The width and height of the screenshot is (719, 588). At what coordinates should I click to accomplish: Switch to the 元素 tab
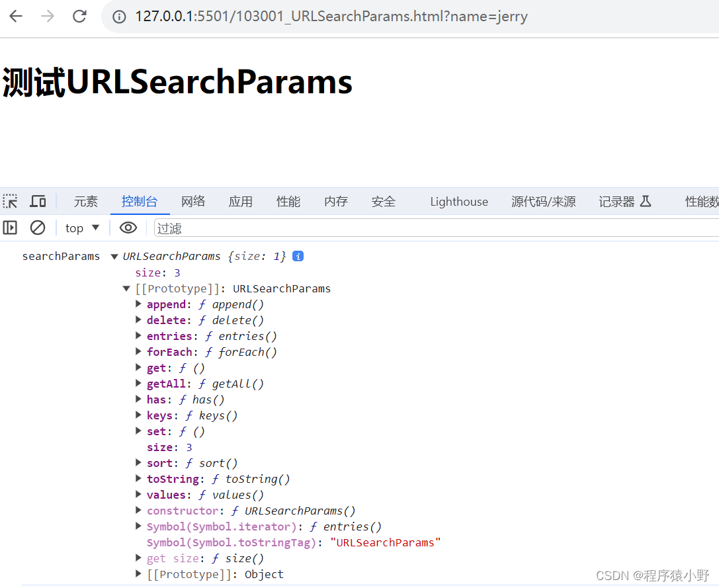coord(86,202)
